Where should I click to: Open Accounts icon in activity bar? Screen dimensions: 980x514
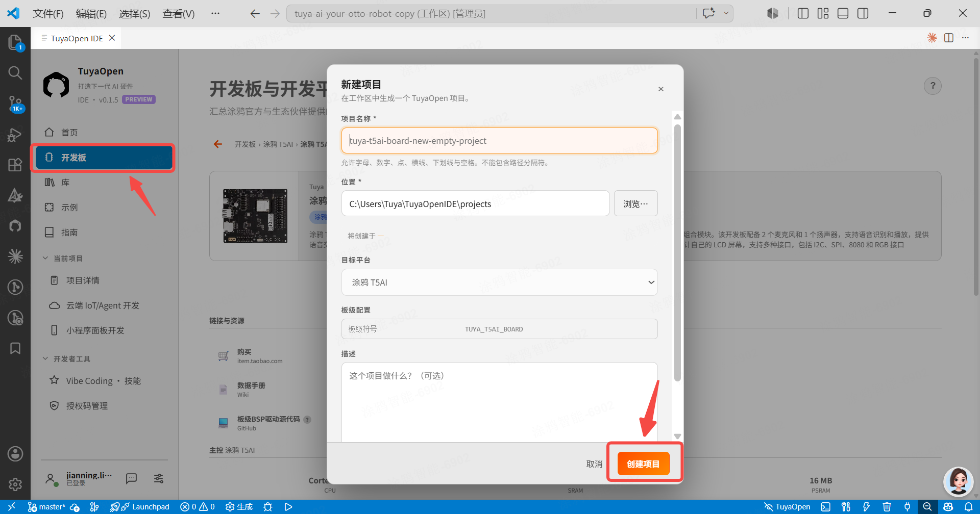[15, 453]
